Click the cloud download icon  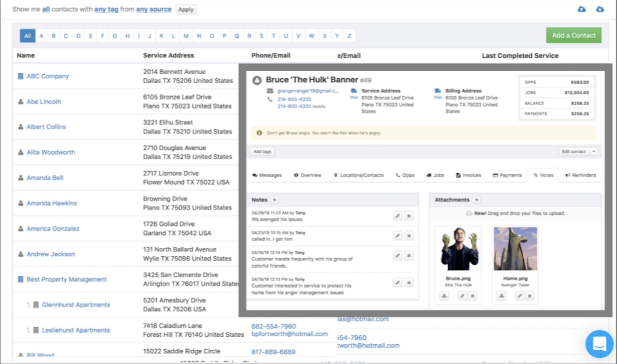point(582,9)
